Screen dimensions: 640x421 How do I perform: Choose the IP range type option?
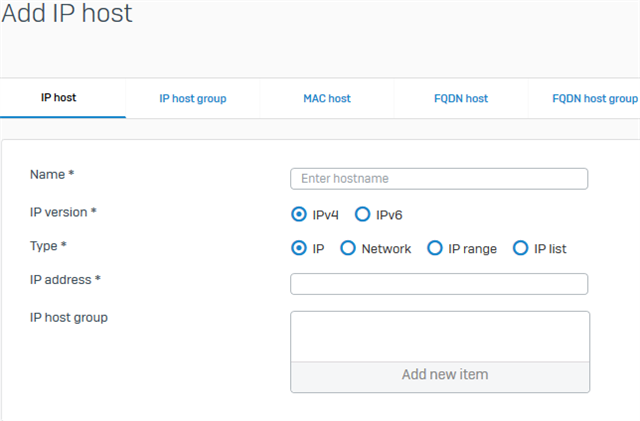click(435, 248)
